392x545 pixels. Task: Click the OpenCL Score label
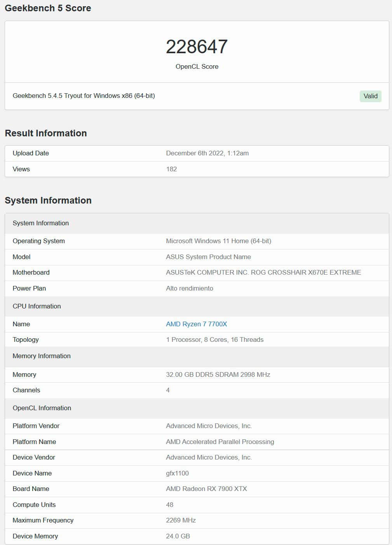tap(197, 66)
